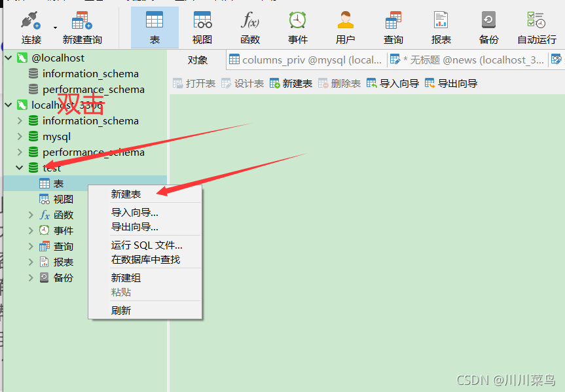Open the 查询 query toolbar button
The width and height of the screenshot is (565, 392).
click(393, 27)
